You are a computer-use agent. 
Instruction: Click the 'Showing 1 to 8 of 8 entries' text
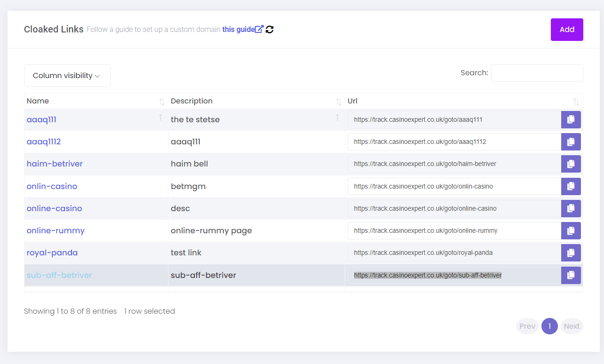point(71,311)
